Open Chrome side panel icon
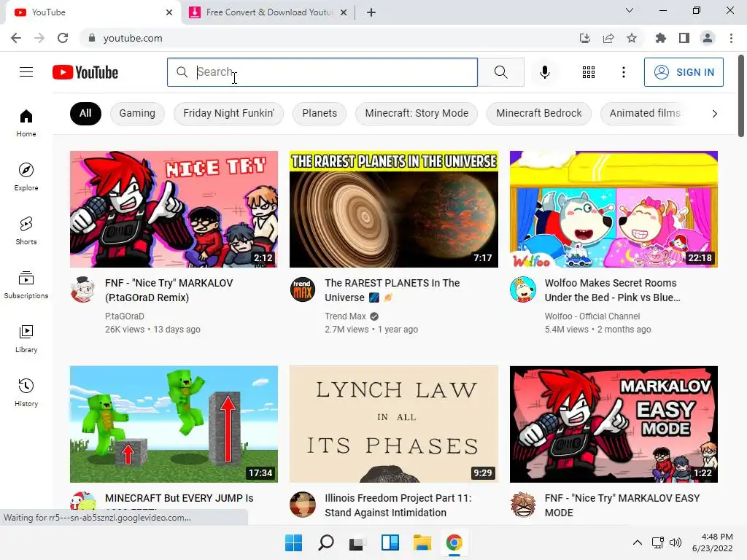 [x=684, y=38]
